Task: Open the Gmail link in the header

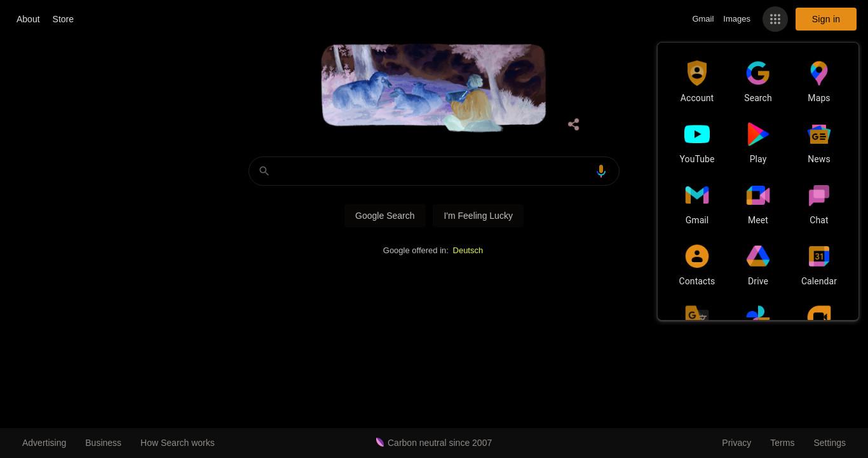Action: coord(703,19)
